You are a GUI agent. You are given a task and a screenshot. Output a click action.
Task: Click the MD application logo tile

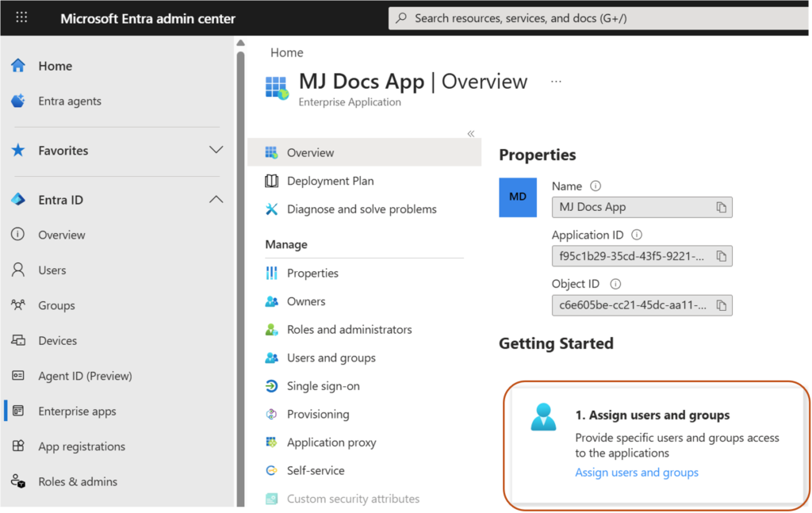click(x=518, y=197)
